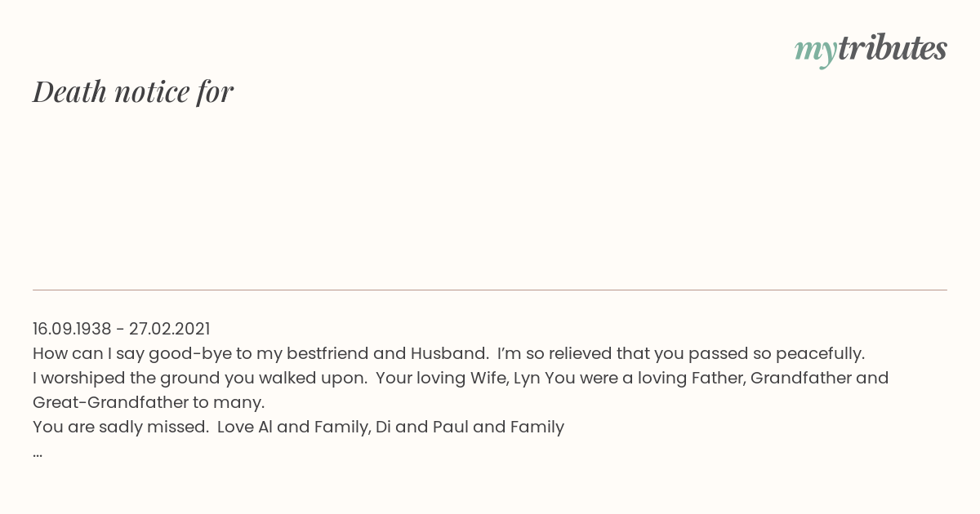The image size is (980, 514).
Task: Click the empty name area below heading
Action: 490,196
